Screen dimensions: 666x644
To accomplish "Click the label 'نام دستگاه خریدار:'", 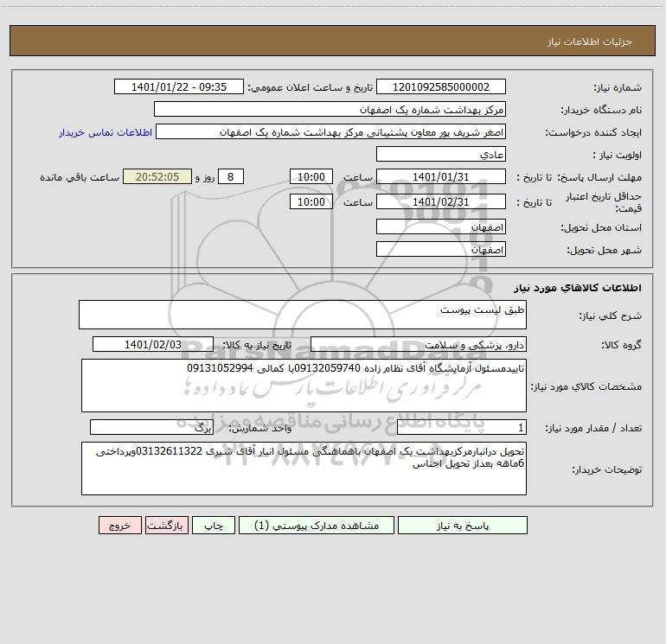I will click(601, 111).
